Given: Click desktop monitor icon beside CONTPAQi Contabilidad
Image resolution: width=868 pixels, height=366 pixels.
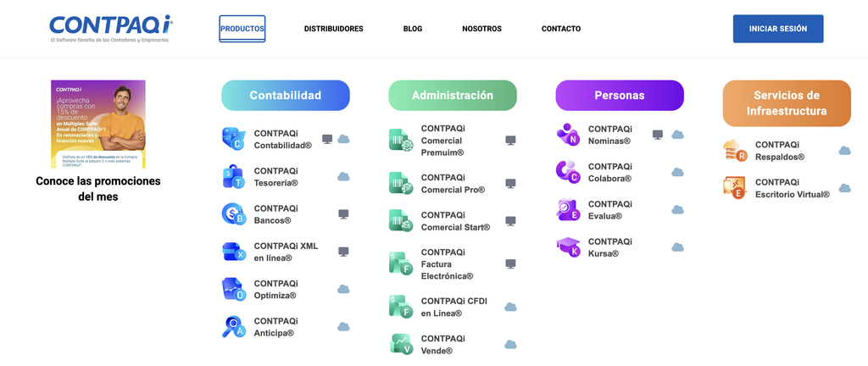Looking at the screenshot, I should coord(327,139).
